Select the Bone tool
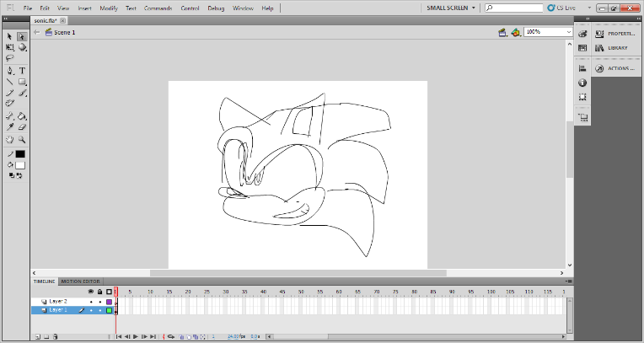This screenshot has height=343, width=644. pyautogui.click(x=10, y=116)
